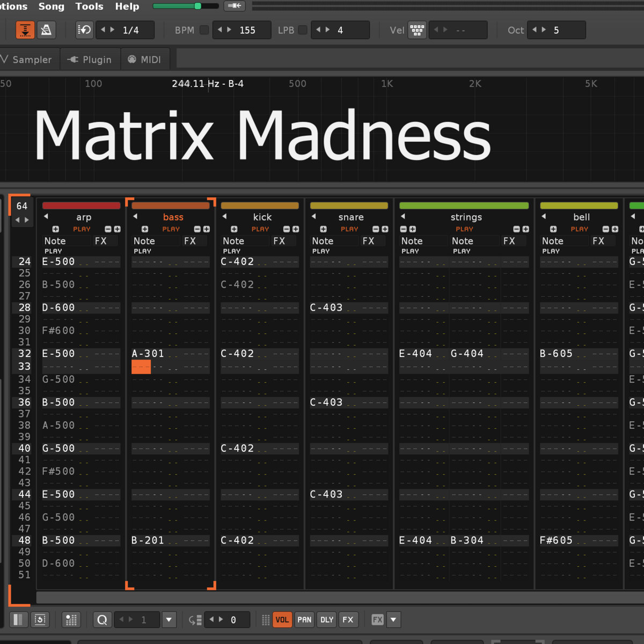
Task: Switch to the Plugin tab
Action: pyautogui.click(x=90, y=60)
